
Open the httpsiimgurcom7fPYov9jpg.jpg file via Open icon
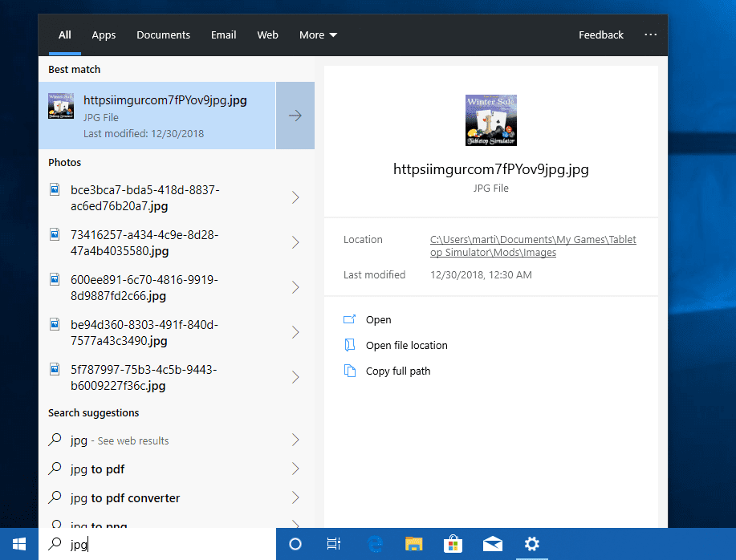pyautogui.click(x=350, y=319)
